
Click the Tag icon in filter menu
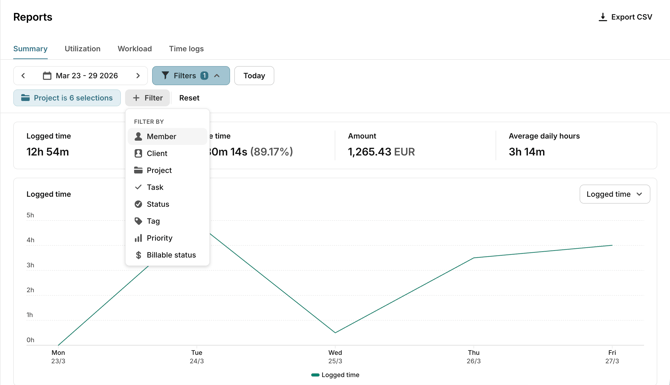(138, 221)
